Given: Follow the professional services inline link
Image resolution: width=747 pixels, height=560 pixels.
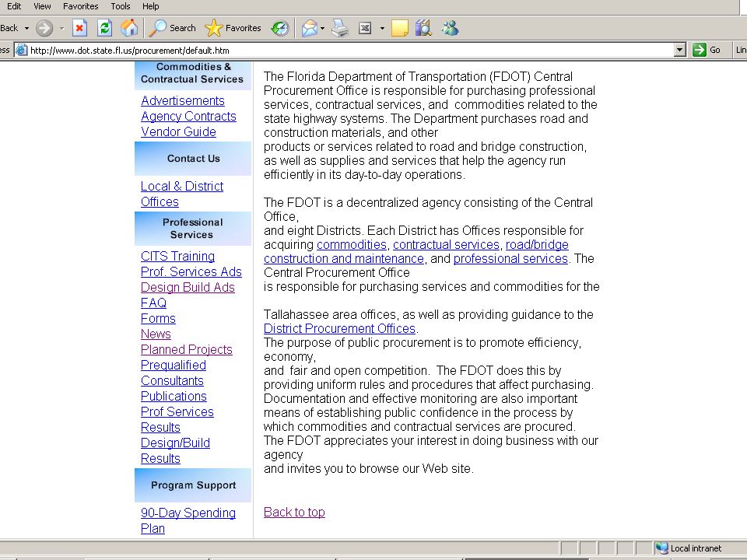Looking at the screenshot, I should tap(510, 258).
